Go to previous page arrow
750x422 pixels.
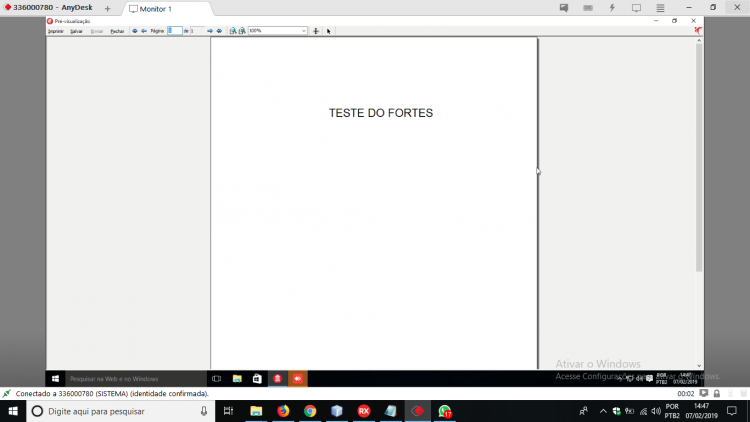tap(143, 31)
